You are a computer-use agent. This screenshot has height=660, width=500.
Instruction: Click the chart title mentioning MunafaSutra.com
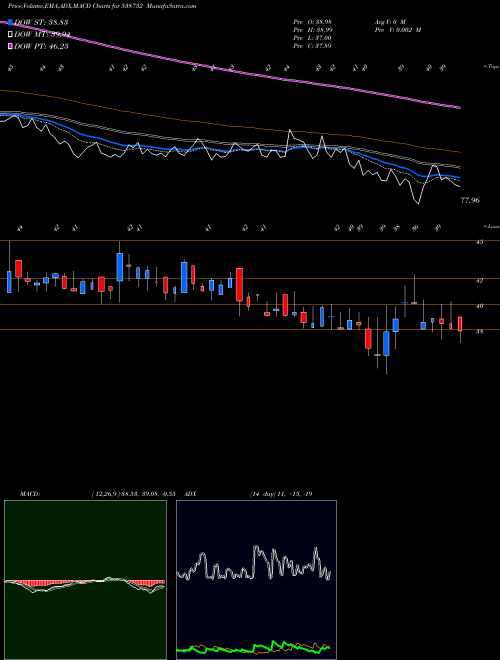pos(102,6)
